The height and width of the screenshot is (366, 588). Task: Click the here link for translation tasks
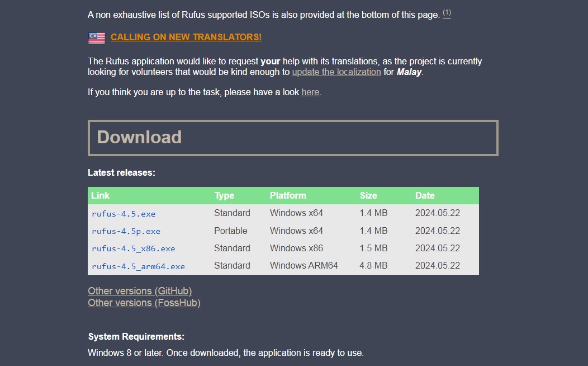310,92
